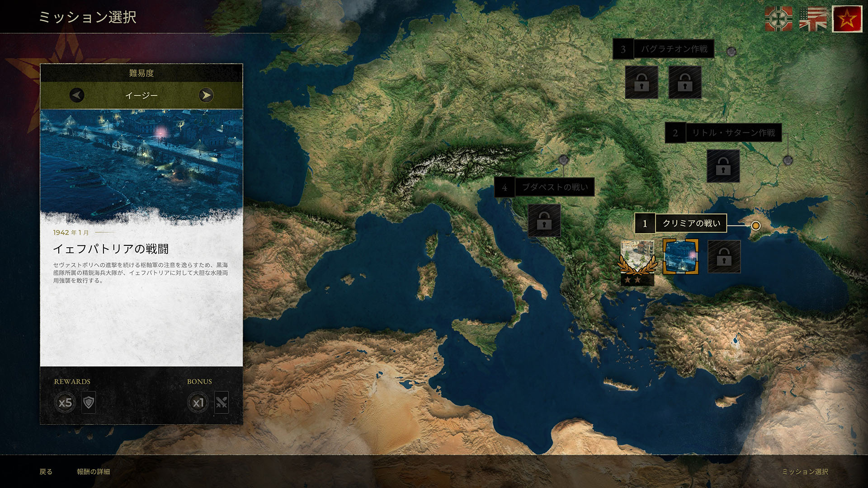Select the ブダペストの戦い campaign label
The width and height of the screenshot is (868, 488).
(x=554, y=187)
